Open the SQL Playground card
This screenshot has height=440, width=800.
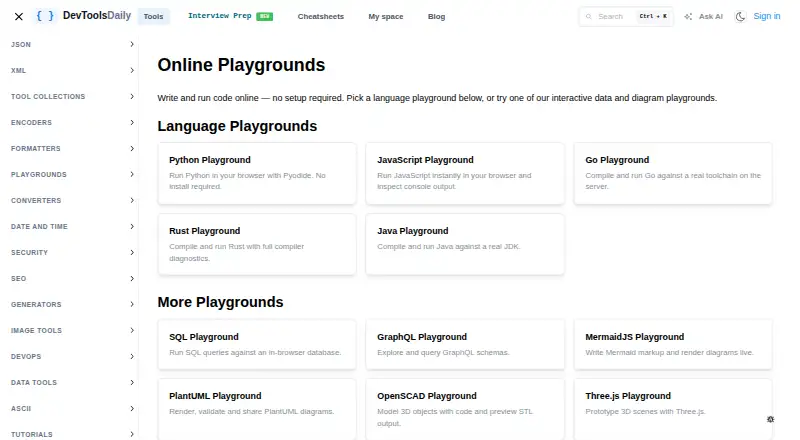257,345
